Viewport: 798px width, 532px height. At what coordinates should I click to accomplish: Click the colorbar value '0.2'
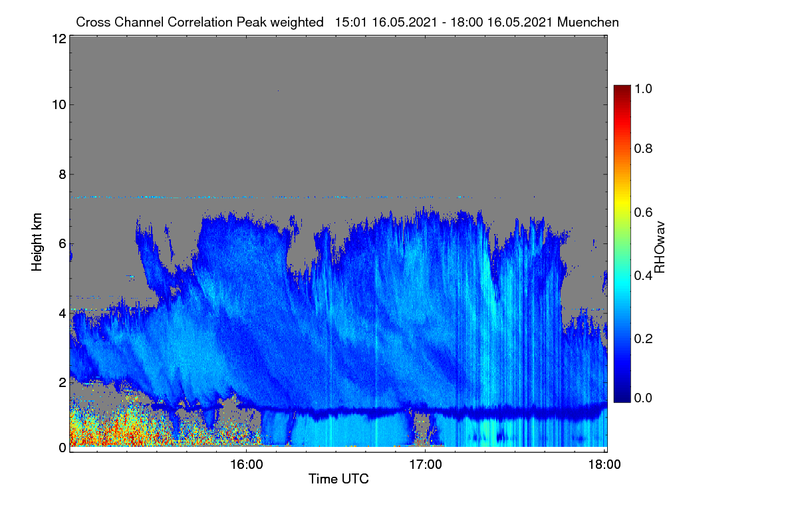coord(642,338)
